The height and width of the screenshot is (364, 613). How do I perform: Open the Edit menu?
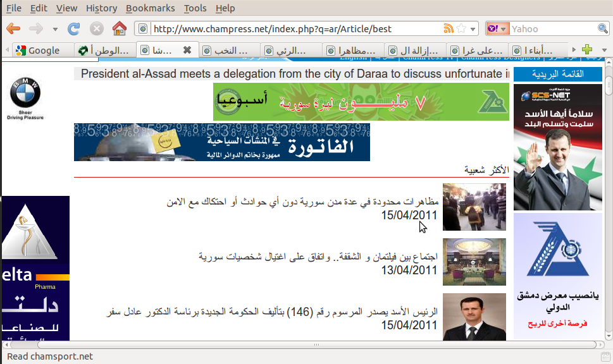pyautogui.click(x=39, y=8)
